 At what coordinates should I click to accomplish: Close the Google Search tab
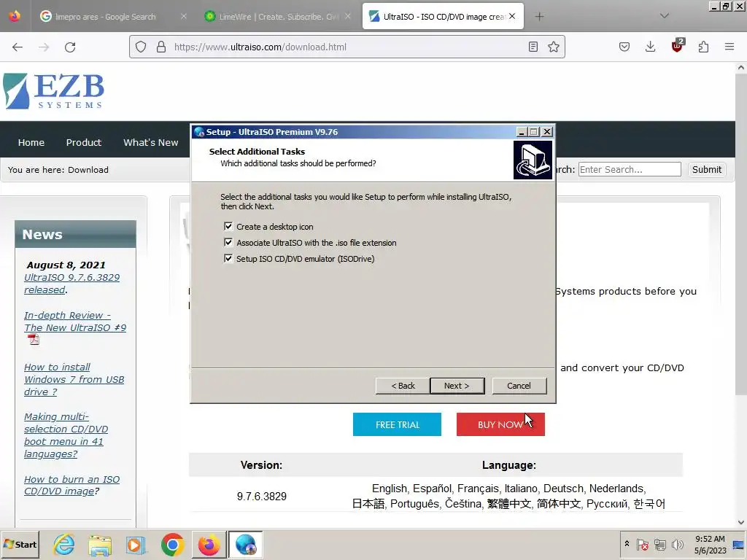(x=183, y=16)
